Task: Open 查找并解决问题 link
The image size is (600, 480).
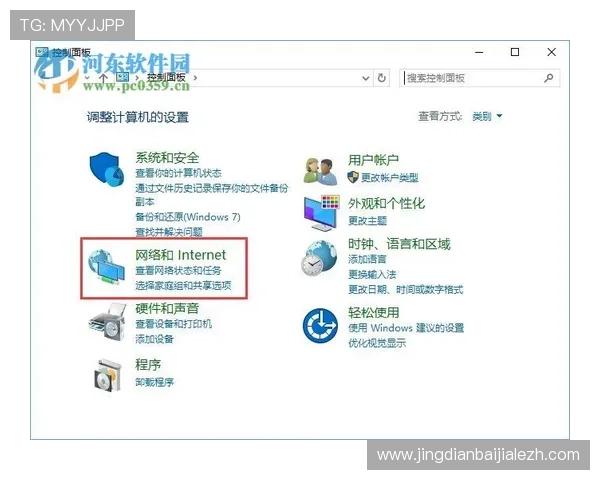Action: click(x=169, y=232)
